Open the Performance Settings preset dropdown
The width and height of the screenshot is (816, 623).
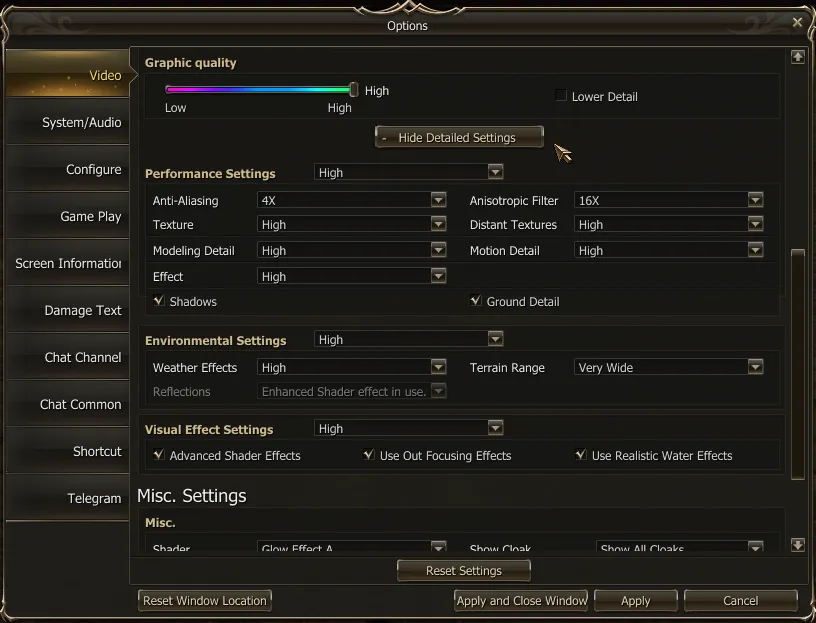point(409,172)
